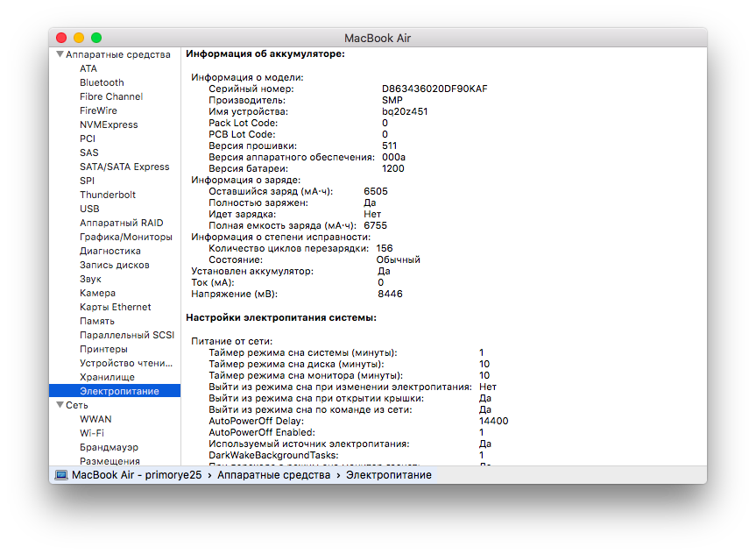Viewport: 756px width, 554px height.
Task: Select Брандмауэр in the network list
Action: click(110, 447)
